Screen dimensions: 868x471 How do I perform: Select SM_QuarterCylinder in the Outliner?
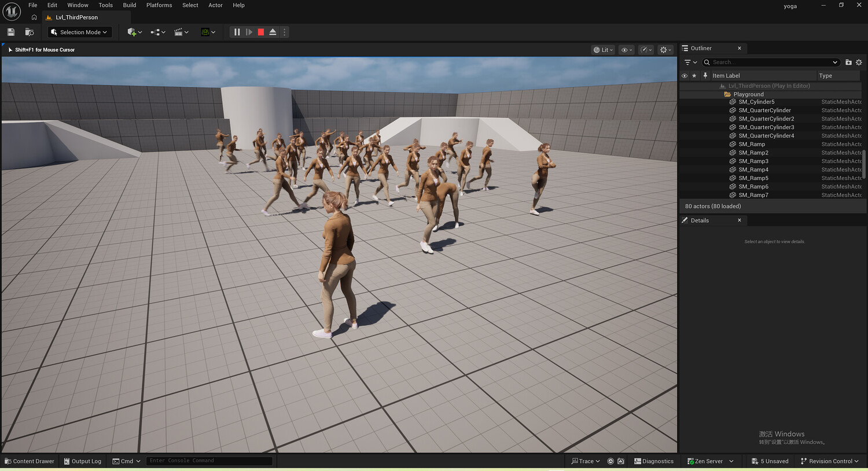(764, 111)
